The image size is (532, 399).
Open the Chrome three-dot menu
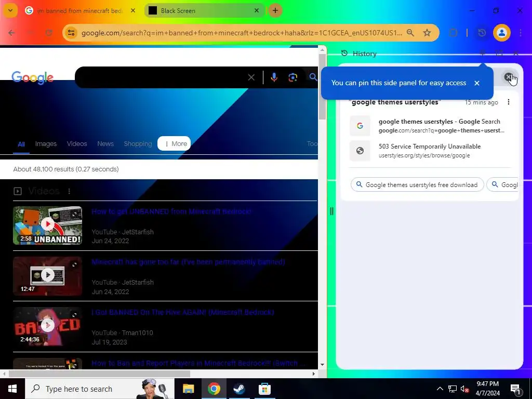(521, 33)
